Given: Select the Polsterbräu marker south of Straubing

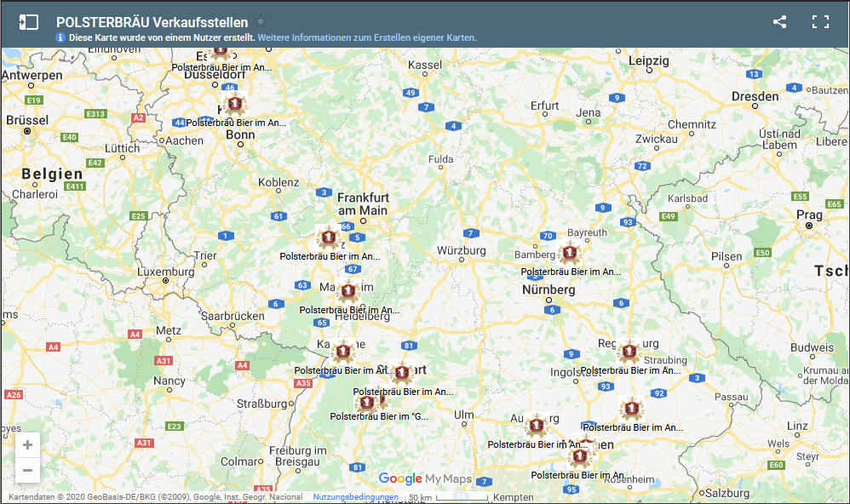Looking at the screenshot, I should 631,408.
